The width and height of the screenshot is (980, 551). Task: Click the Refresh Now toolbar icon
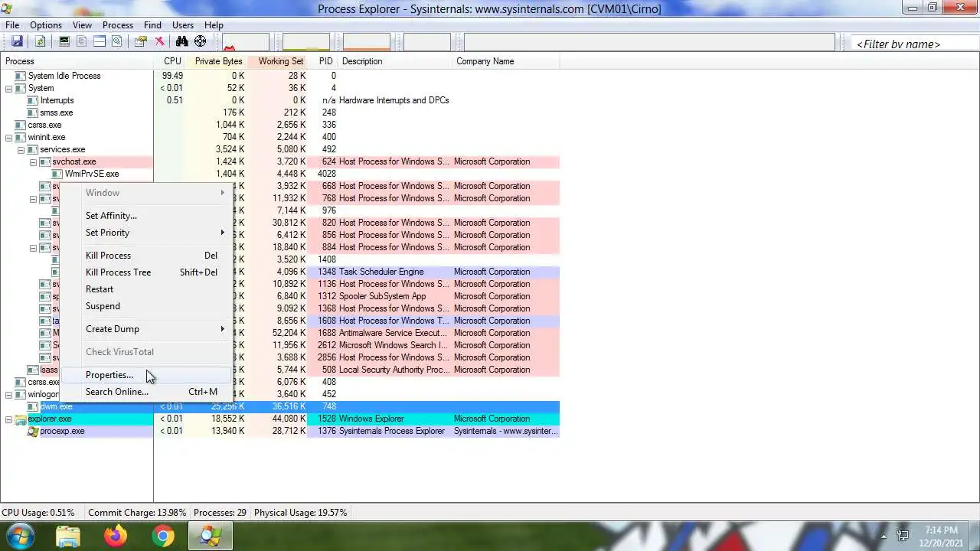pos(41,41)
